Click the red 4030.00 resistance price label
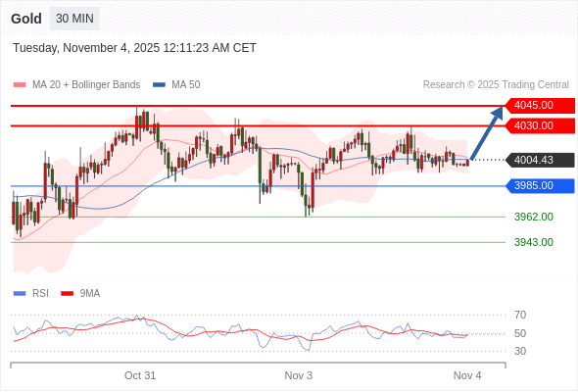Viewport: 578px width, 392px height. pos(539,126)
